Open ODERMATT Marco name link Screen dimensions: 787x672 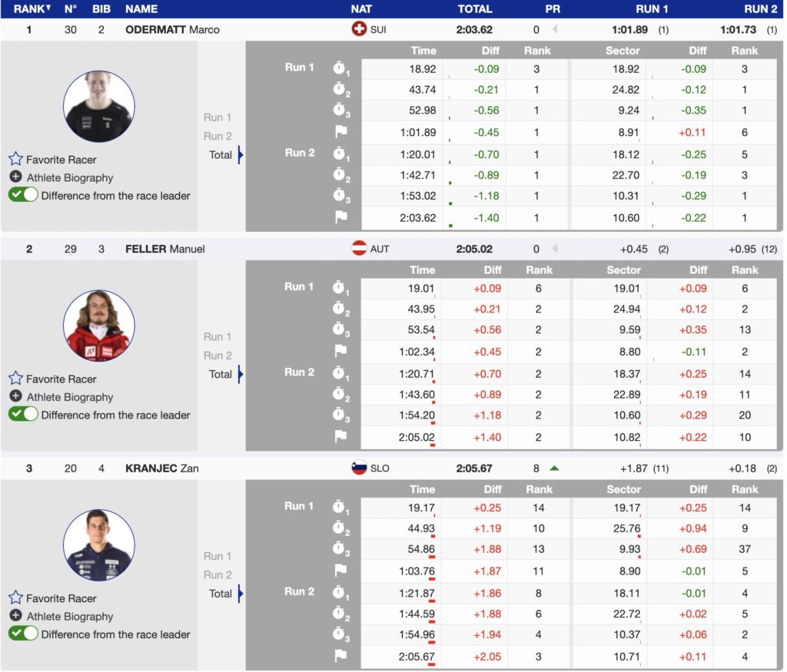tap(172, 30)
